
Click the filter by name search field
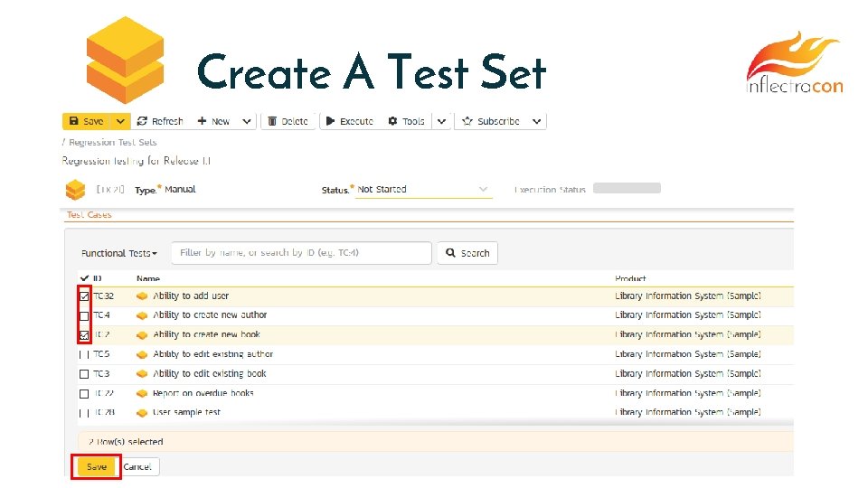pos(303,253)
